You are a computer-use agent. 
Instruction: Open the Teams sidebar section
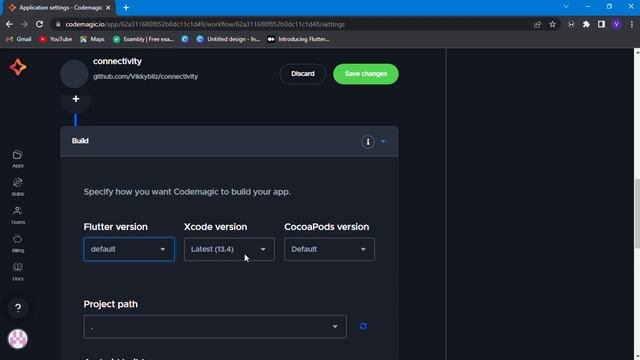pyautogui.click(x=18, y=215)
